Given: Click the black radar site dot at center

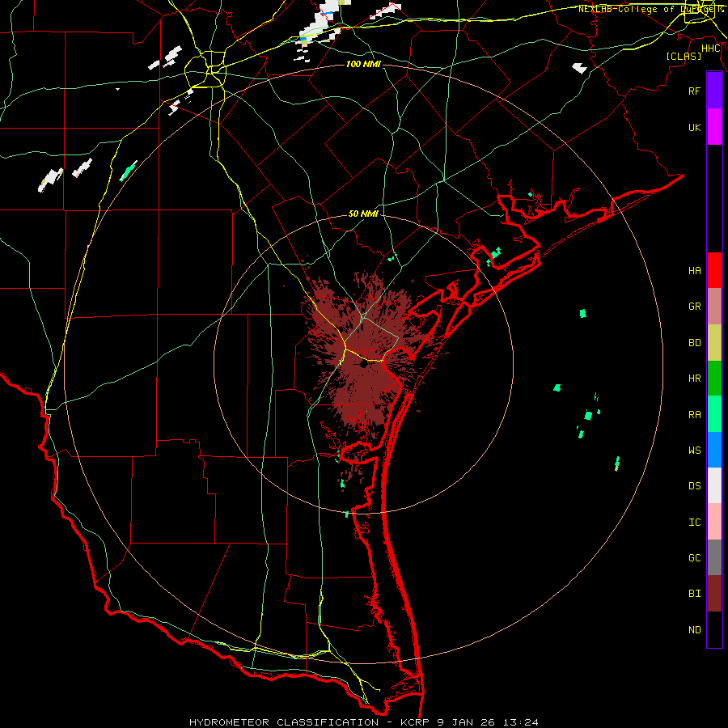Looking at the screenshot, I should (x=363, y=365).
